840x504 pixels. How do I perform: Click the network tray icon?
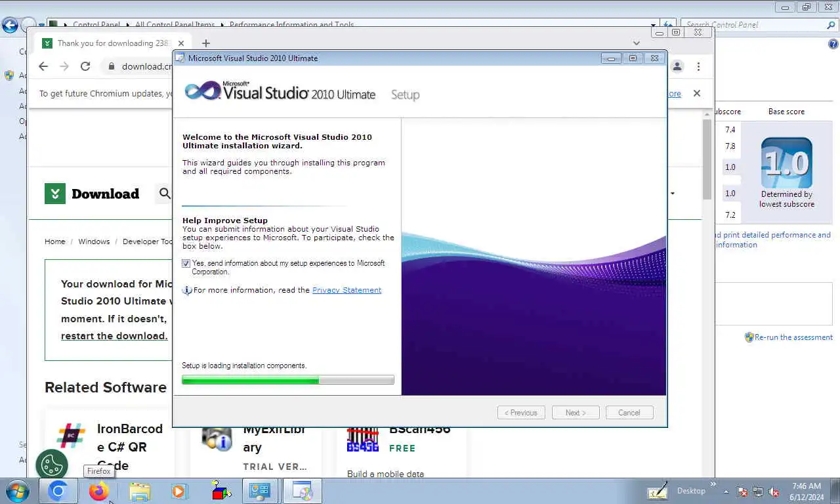click(x=758, y=492)
